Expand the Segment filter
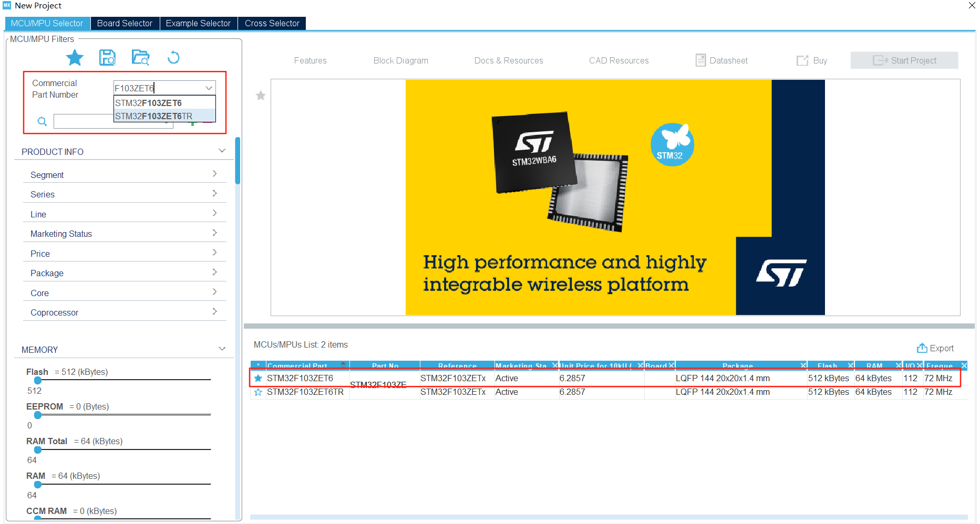The image size is (980, 524). (214, 174)
